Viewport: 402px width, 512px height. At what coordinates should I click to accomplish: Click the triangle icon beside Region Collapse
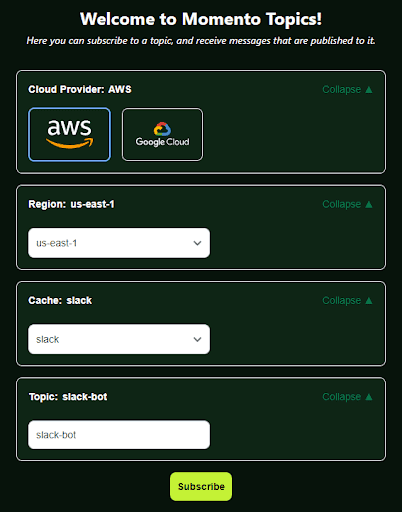pyautogui.click(x=369, y=204)
